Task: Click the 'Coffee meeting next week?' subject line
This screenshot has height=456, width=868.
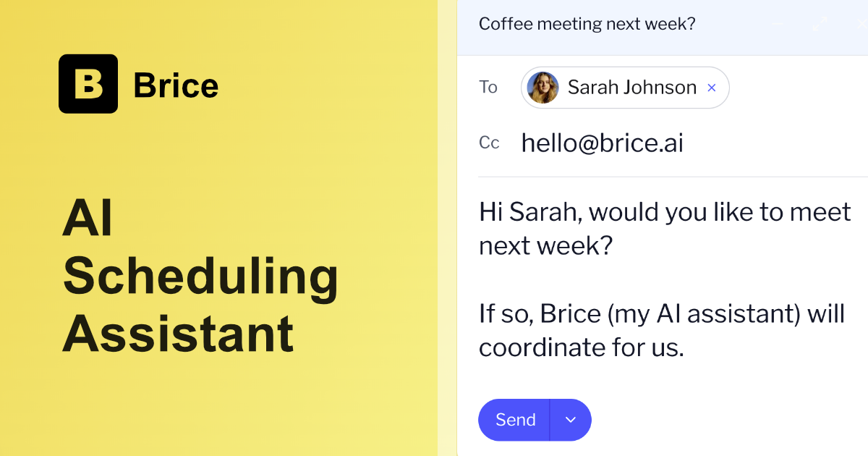Action: click(587, 24)
